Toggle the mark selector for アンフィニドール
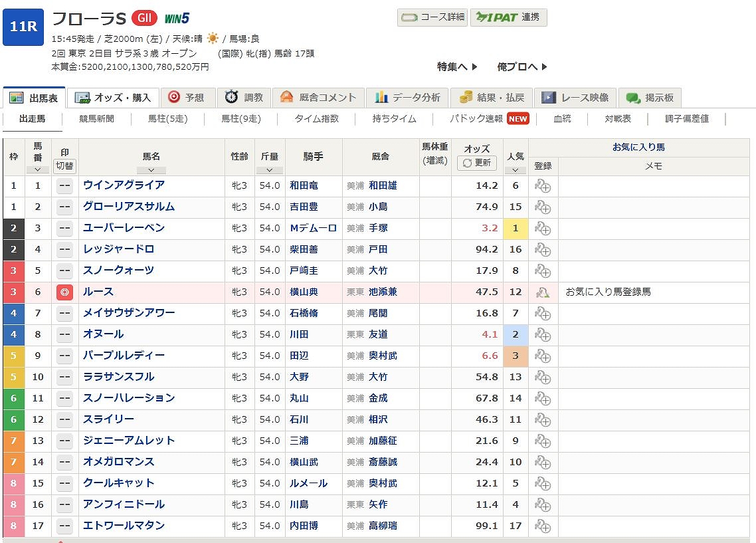The width and height of the screenshot is (756, 543). 64,505
